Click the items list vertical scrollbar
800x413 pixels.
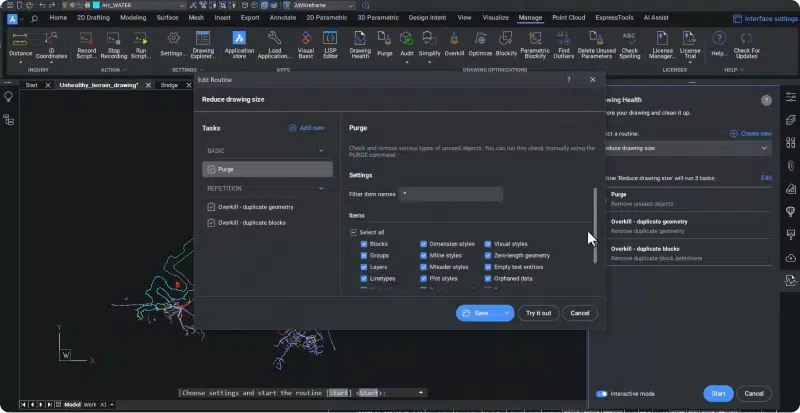click(x=595, y=225)
